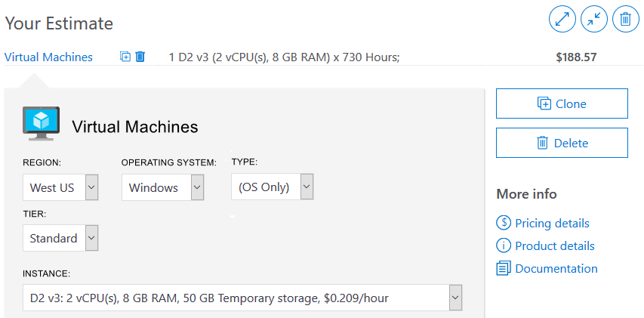The image size is (644, 318).
Task: Click the delete all estimate trash icon
Action: pos(626,19)
